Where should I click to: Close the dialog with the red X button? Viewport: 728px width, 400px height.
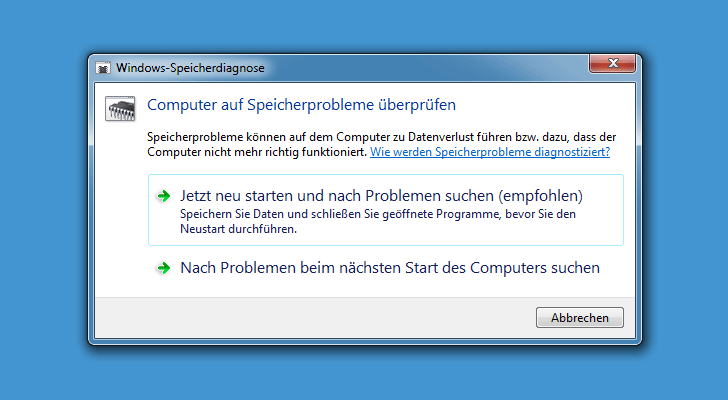pos(612,64)
